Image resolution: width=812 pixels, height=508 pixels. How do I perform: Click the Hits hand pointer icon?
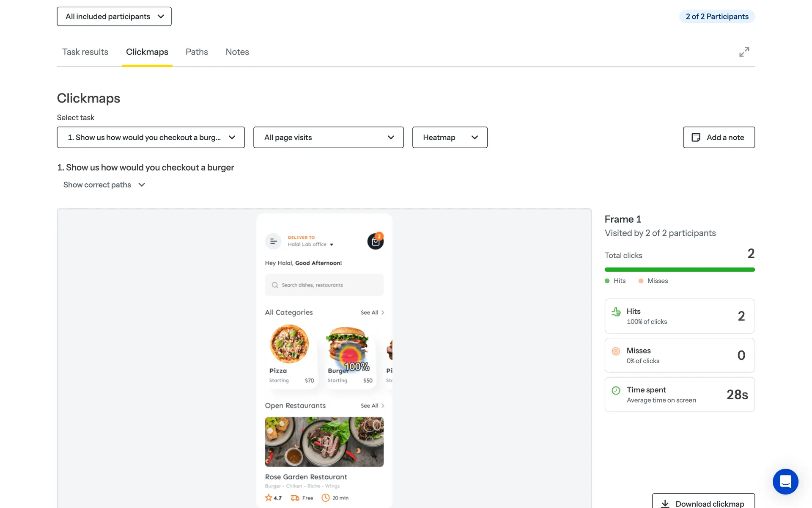[x=616, y=312]
